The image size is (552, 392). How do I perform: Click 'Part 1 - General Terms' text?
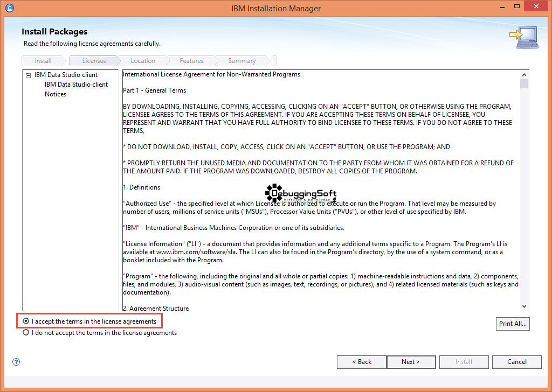click(x=155, y=90)
